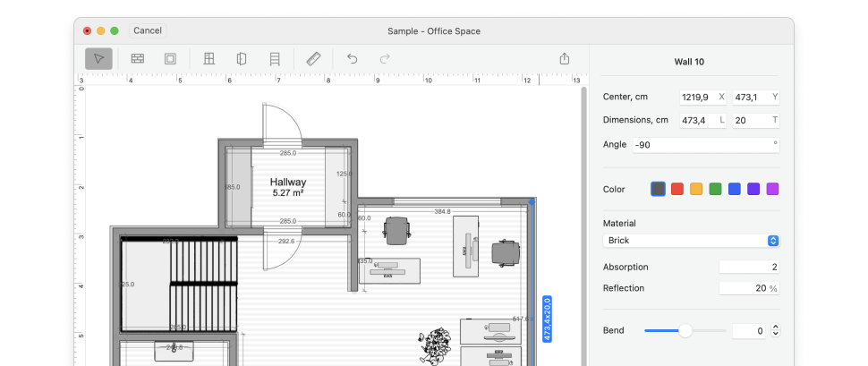Edit the Center X field 1219,9
The height and width of the screenshot is (366, 868).
(702, 98)
